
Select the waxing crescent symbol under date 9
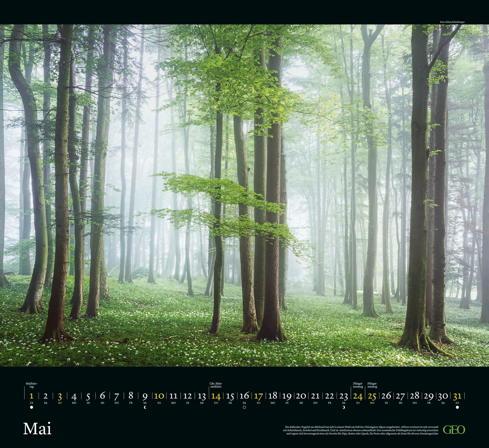145,407
